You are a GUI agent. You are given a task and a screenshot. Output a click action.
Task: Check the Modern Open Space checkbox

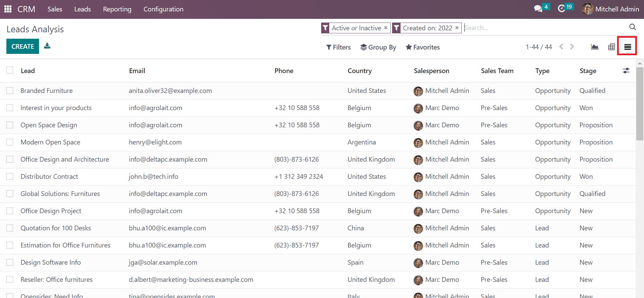click(10, 142)
